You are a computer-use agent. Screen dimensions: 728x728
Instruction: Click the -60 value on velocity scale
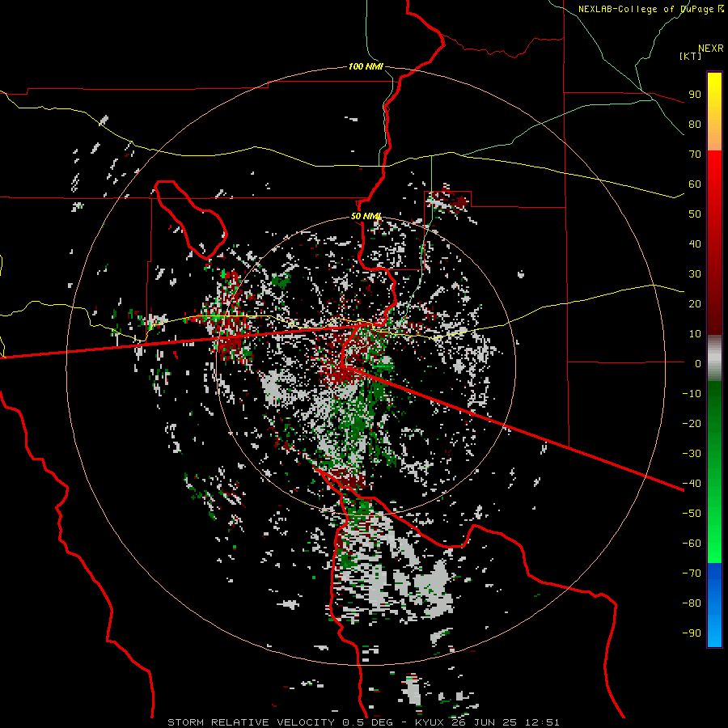[692, 544]
